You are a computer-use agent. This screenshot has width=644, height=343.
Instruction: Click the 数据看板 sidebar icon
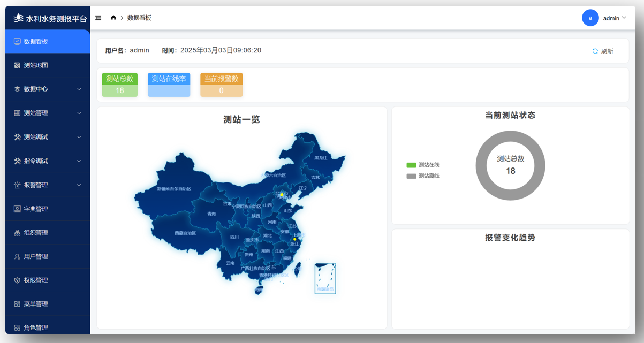(17, 41)
